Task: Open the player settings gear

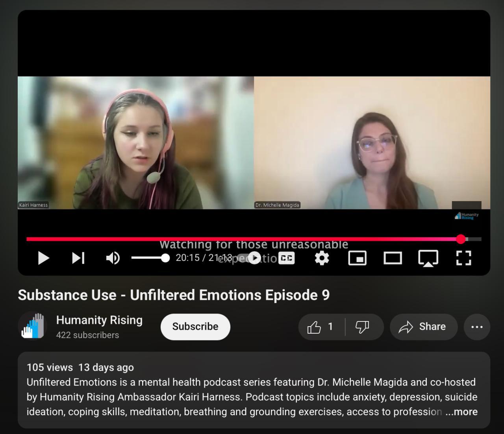Action: coord(322,258)
